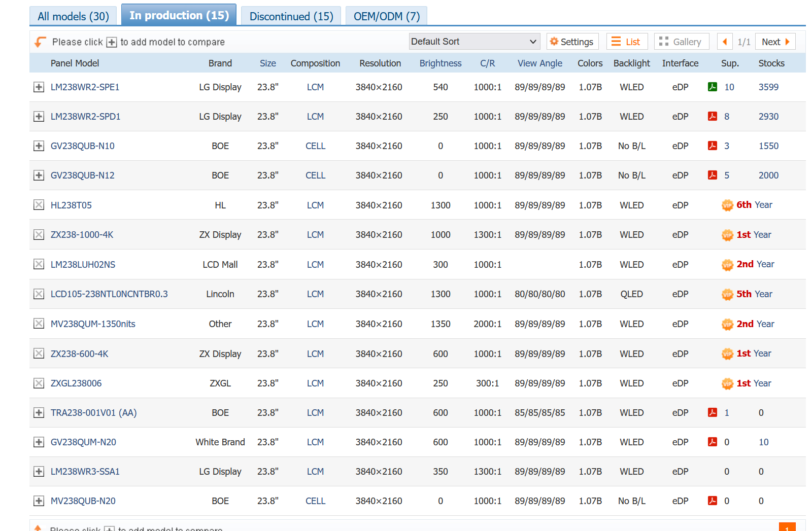Click stock count 2930
Viewport: 812px width, 531px height.
point(768,117)
